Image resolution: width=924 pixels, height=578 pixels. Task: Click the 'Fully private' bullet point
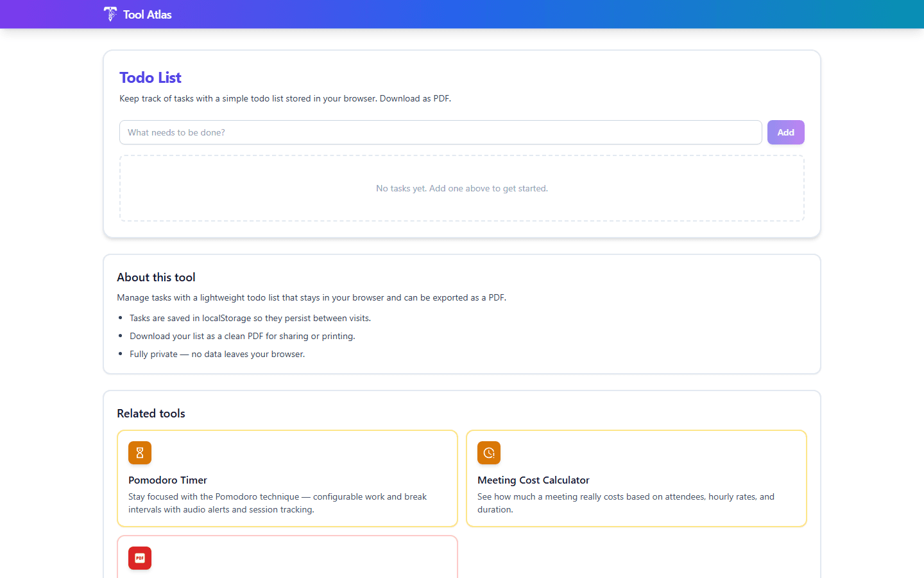(217, 354)
